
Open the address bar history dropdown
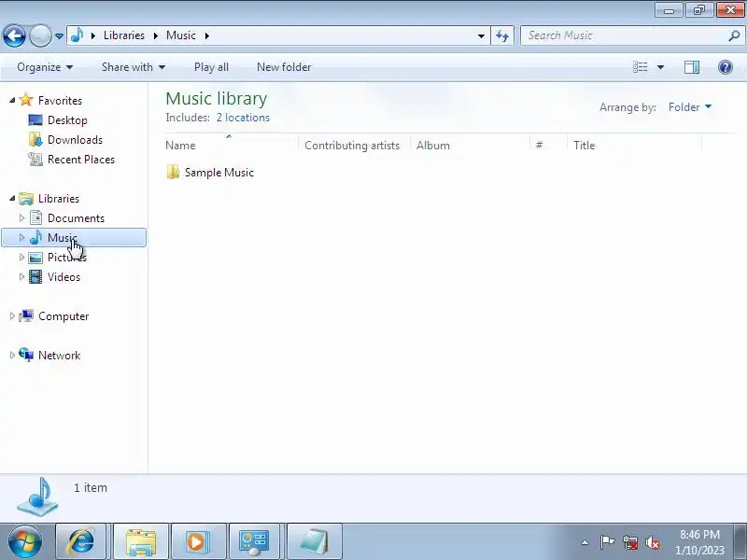click(x=481, y=35)
